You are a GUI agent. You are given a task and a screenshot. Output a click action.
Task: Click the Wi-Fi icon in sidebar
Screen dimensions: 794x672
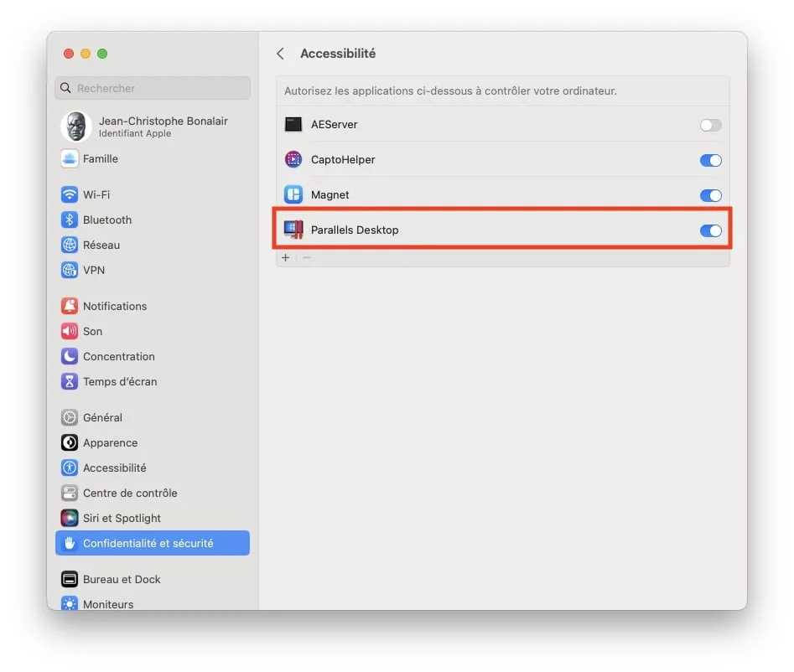[x=70, y=195]
